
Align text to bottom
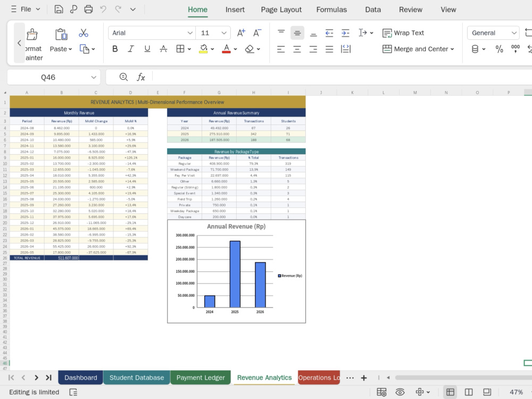[313, 33]
